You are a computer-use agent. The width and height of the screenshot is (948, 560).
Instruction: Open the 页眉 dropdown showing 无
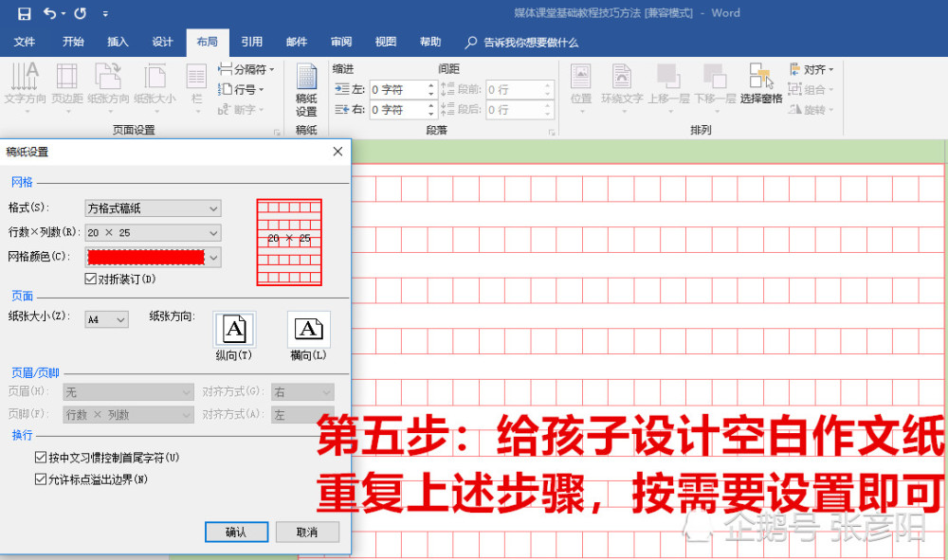click(x=128, y=392)
